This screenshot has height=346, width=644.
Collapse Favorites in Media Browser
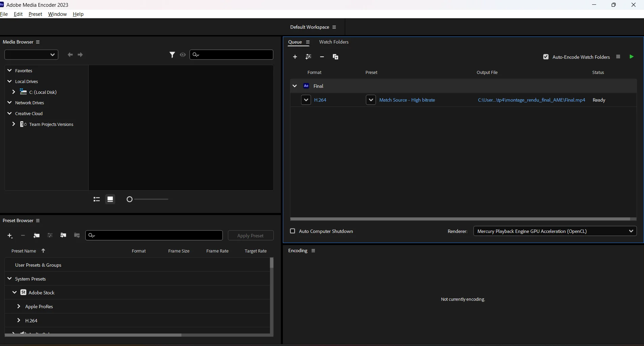pyautogui.click(x=9, y=70)
